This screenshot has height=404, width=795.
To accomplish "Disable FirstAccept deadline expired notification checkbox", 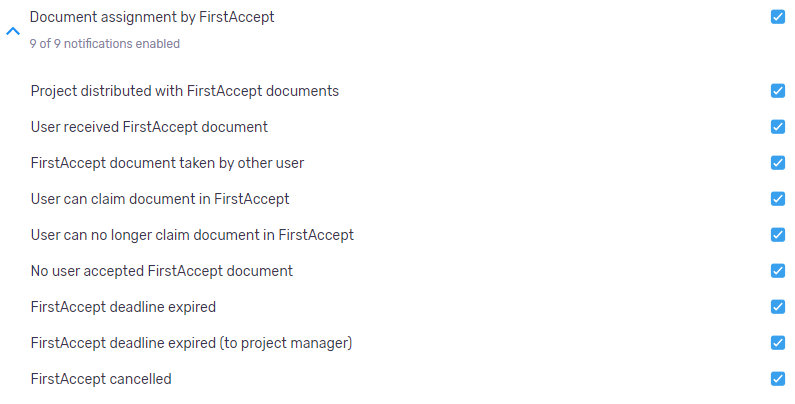I will pyautogui.click(x=778, y=307).
